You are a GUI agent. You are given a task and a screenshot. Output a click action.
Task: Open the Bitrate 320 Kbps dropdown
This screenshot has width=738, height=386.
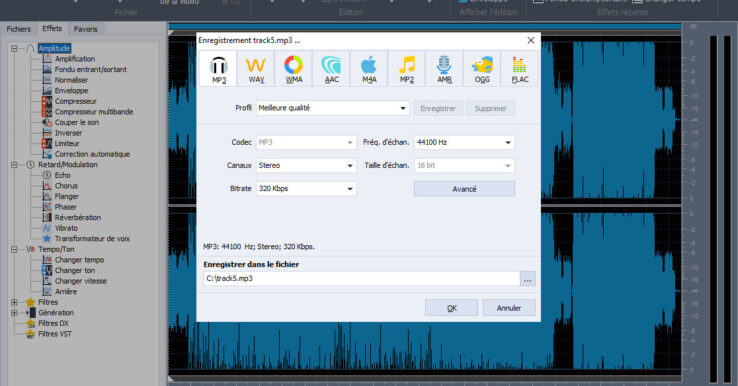coord(306,188)
